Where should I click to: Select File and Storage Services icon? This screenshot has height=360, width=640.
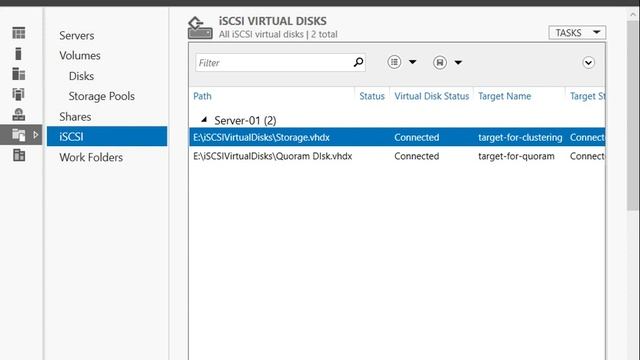click(x=19, y=135)
